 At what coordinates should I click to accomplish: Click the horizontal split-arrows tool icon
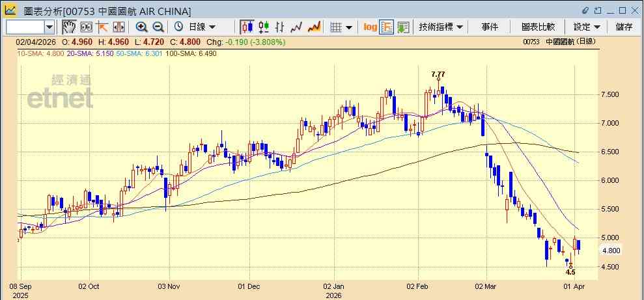click(119, 27)
